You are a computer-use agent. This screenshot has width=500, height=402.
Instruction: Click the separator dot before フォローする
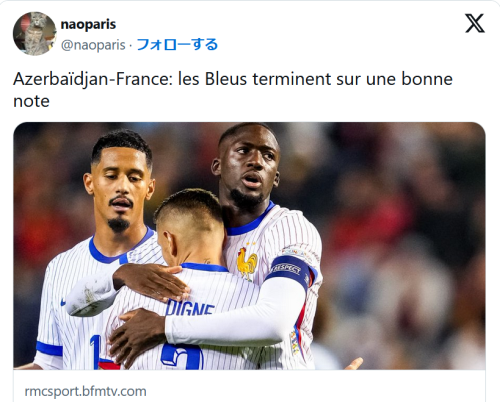pyautogui.click(x=131, y=45)
